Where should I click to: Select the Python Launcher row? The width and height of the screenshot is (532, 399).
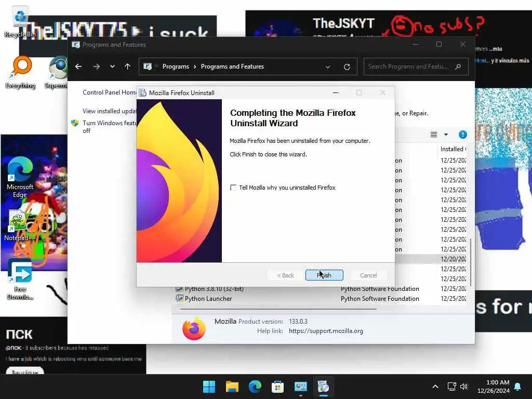click(x=321, y=299)
